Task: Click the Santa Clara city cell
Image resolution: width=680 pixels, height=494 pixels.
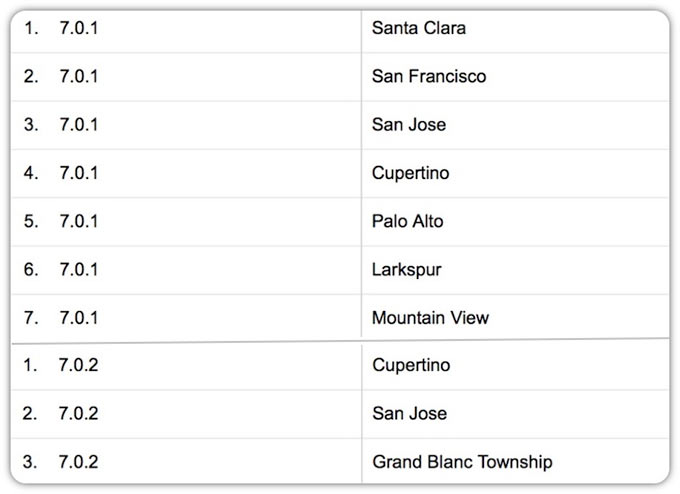Action: pyautogui.click(x=418, y=28)
